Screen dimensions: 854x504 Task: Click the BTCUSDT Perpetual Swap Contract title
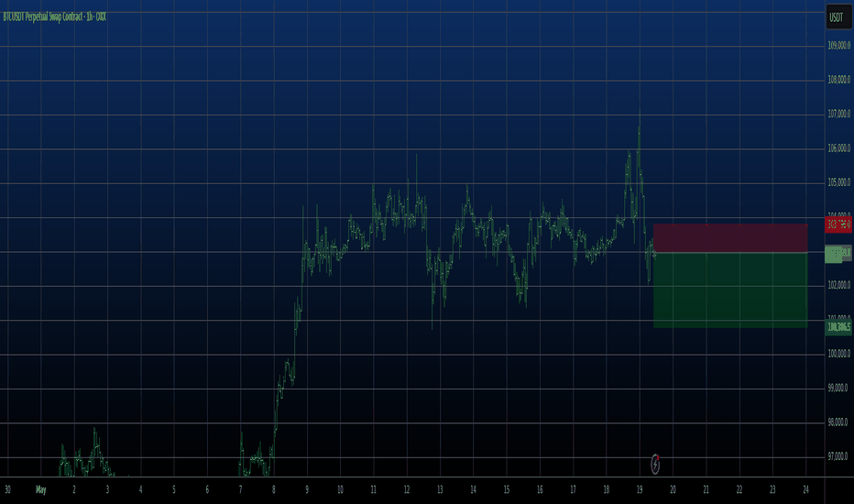54,16
